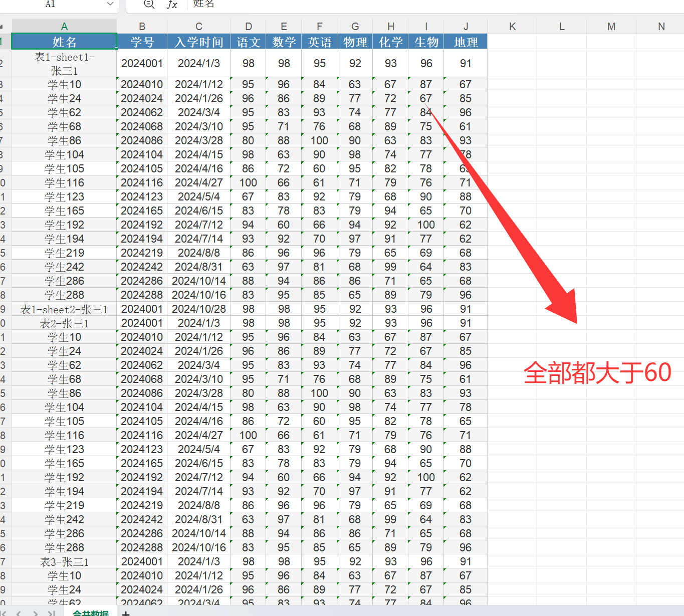Viewport: 684px width, 616px height.
Task: Select the cell 表1-sheet2-张三1
Action: [x=64, y=309]
